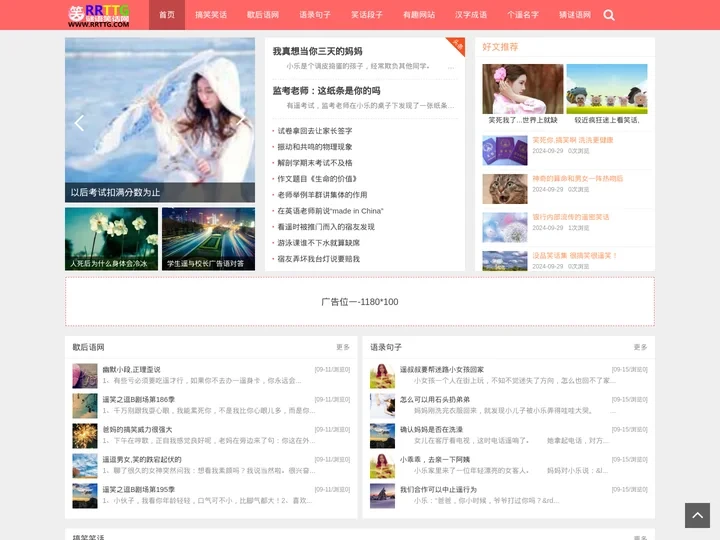Click the 好文推荐 panel heading
Viewport: 720px width, 540px height.
500,47
